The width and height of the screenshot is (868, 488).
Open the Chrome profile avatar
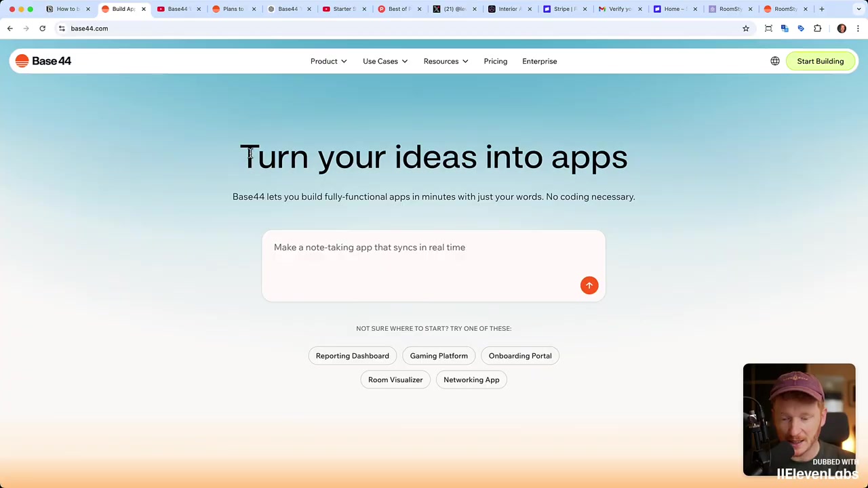click(842, 28)
